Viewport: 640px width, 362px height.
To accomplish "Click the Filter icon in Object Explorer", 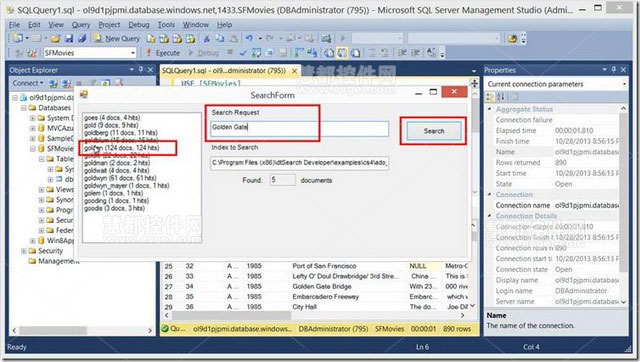I will tap(92, 83).
